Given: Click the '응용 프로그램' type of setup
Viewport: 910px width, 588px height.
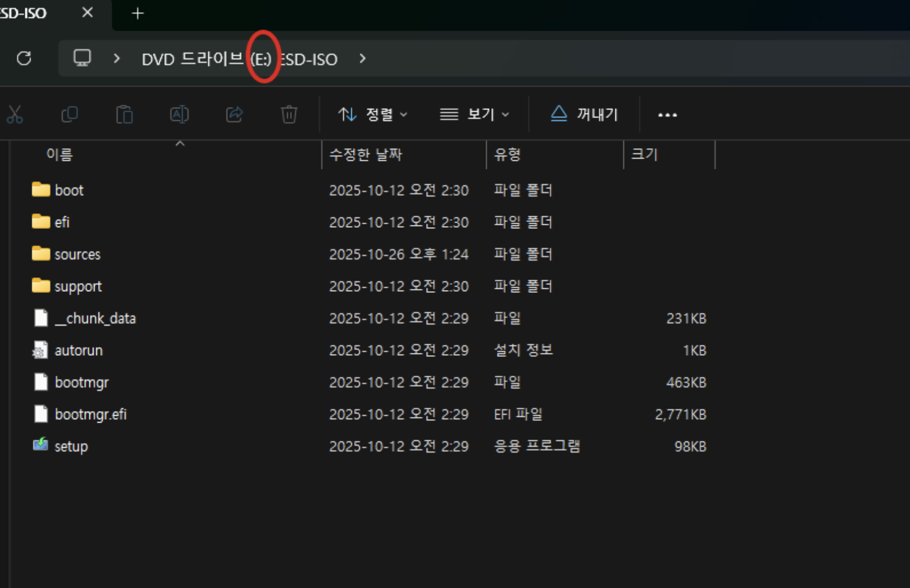Looking at the screenshot, I should click(537, 446).
